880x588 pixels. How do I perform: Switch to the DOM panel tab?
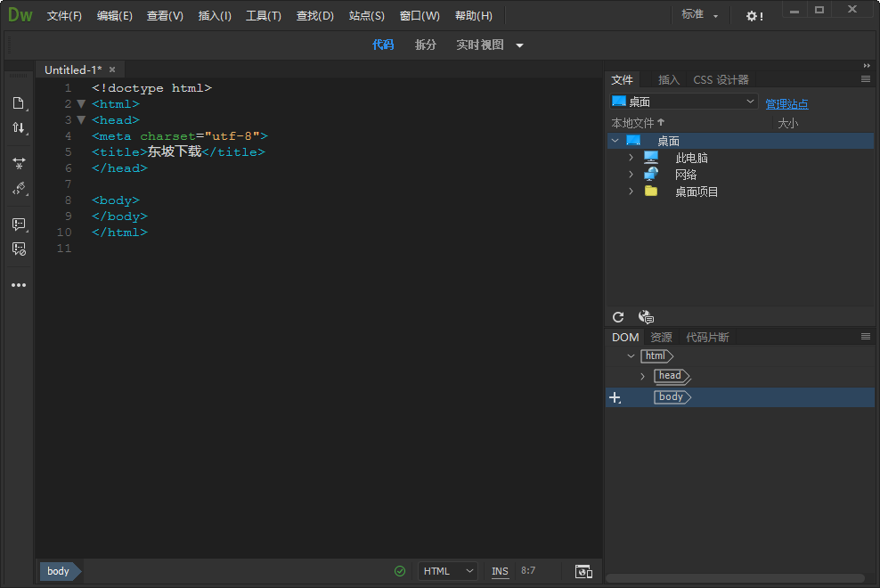coord(625,337)
